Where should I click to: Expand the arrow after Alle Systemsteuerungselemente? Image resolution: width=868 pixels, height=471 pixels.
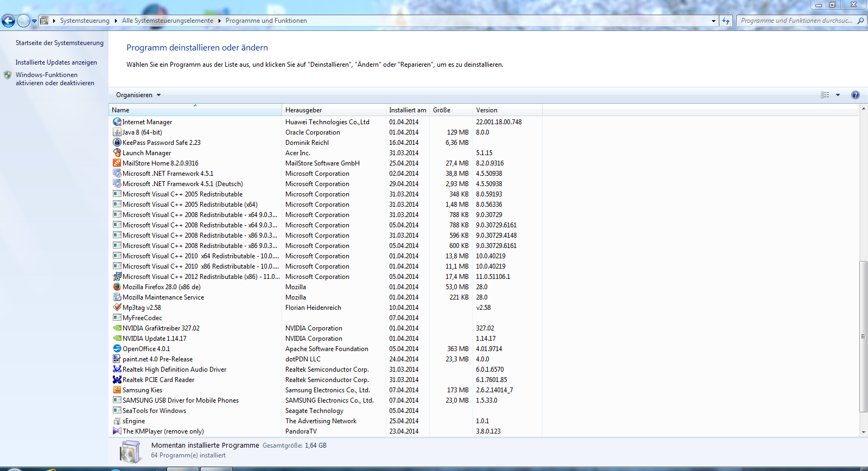click(x=220, y=21)
